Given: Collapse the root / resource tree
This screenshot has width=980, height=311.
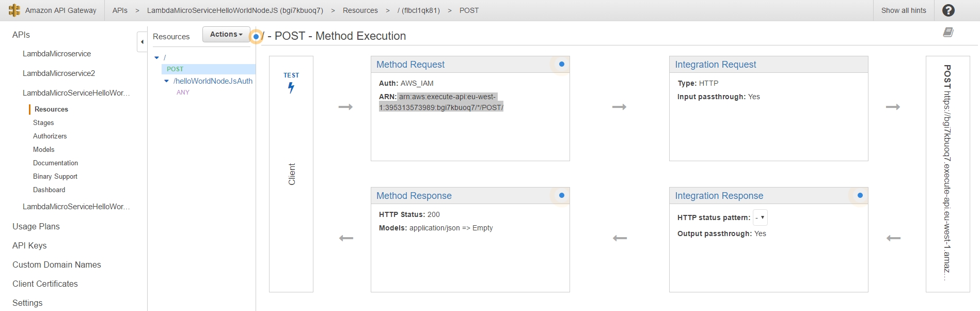Looking at the screenshot, I should click(x=157, y=57).
